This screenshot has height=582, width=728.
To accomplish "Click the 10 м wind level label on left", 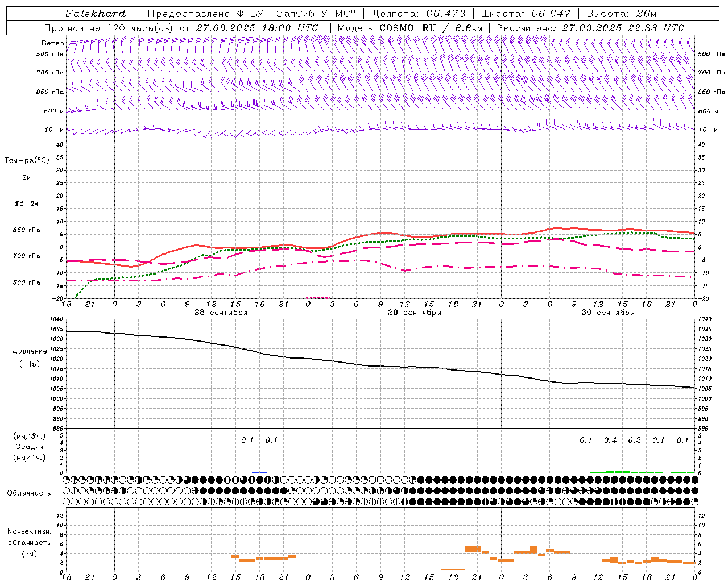I will (x=55, y=130).
